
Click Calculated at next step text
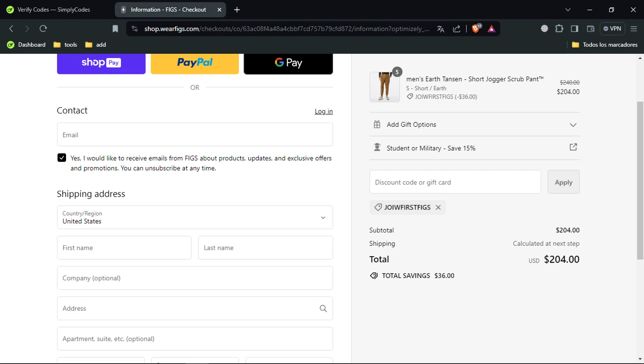(546, 244)
